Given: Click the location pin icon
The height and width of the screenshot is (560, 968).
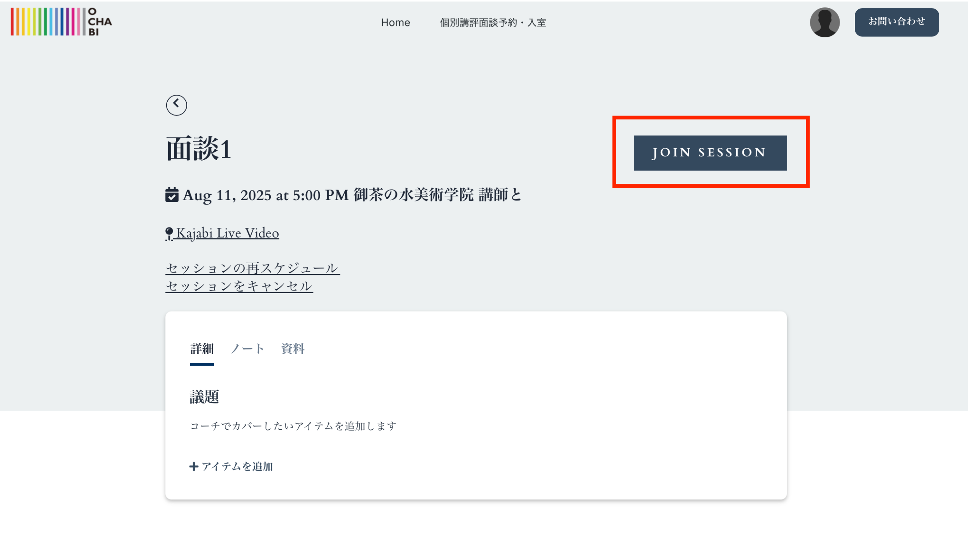Looking at the screenshot, I should [169, 234].
